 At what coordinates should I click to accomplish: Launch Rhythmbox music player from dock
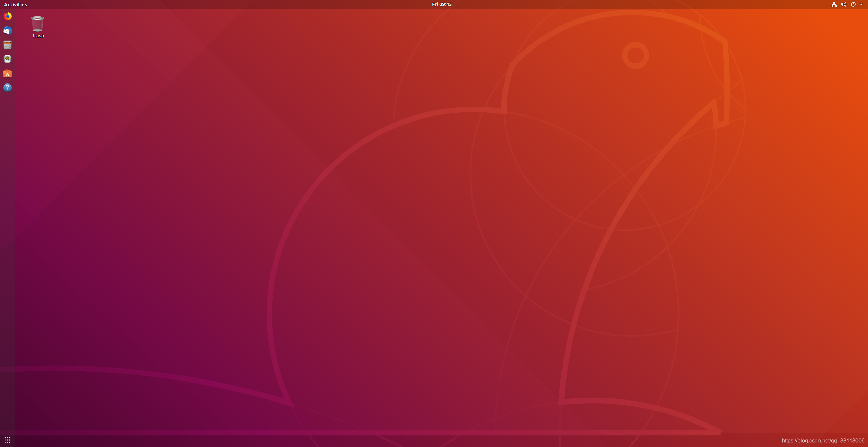click(x=7, y=59)
